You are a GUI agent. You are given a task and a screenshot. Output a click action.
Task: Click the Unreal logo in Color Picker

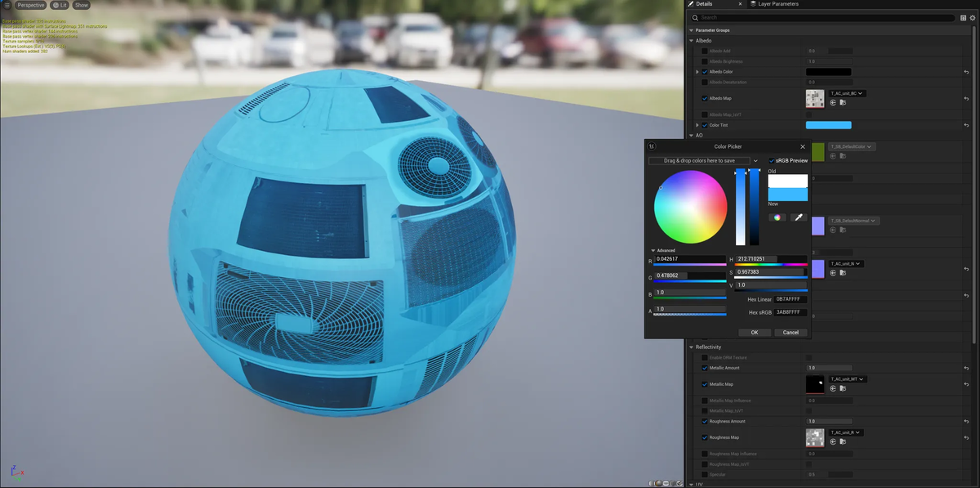[x=652, y=146]
